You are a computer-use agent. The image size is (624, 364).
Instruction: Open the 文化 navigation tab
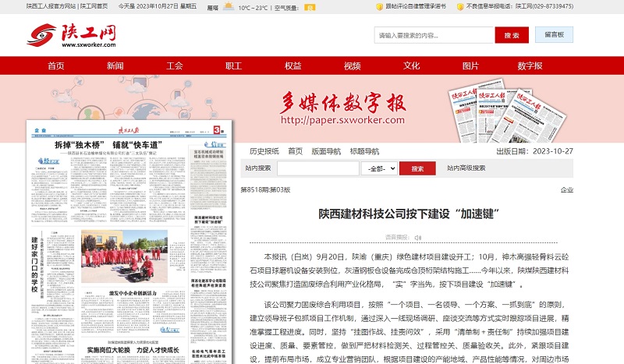(412, 65)
